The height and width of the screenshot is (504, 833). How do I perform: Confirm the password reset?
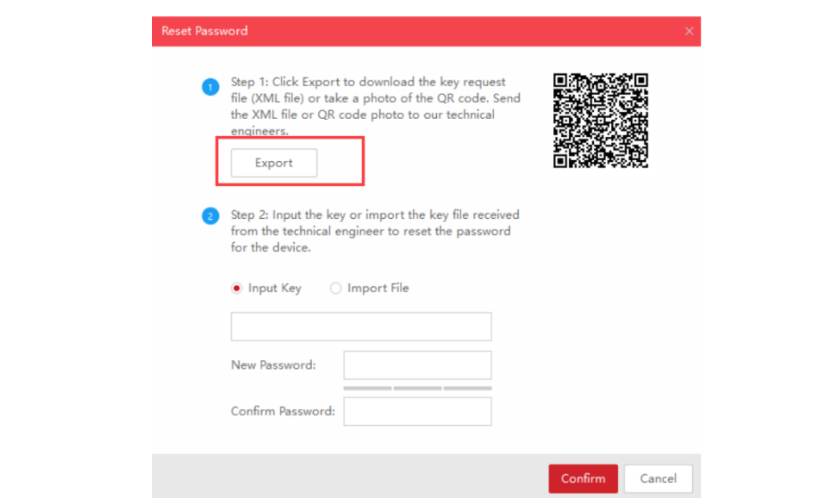point(583,479)
